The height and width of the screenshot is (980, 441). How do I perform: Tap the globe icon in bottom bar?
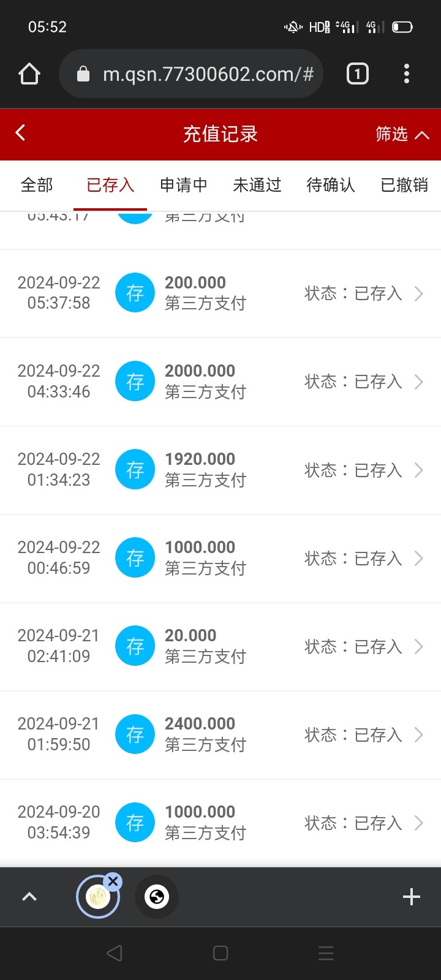[x=157, y=897]
